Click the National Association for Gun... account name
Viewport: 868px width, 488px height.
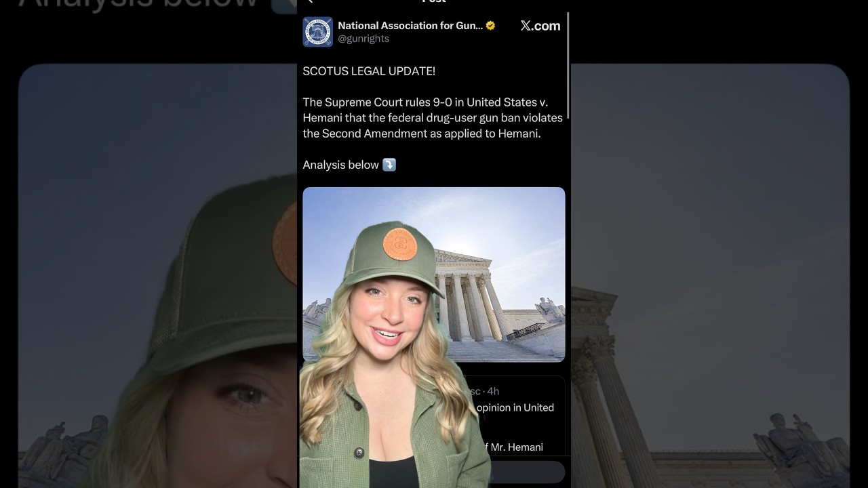click(410, 26)
